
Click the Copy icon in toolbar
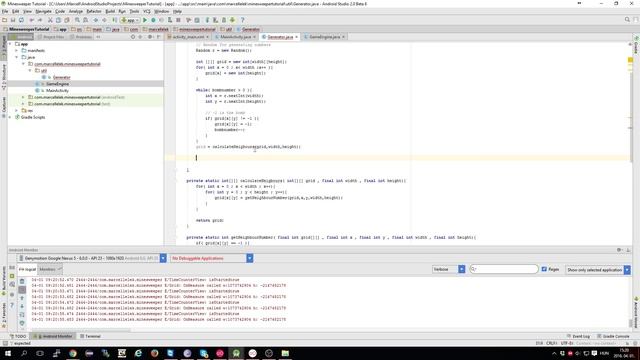(58, 20)
